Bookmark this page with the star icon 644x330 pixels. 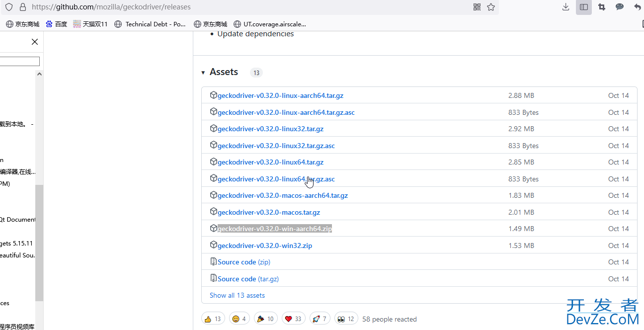pyautogui.click(x=491, y=7)
